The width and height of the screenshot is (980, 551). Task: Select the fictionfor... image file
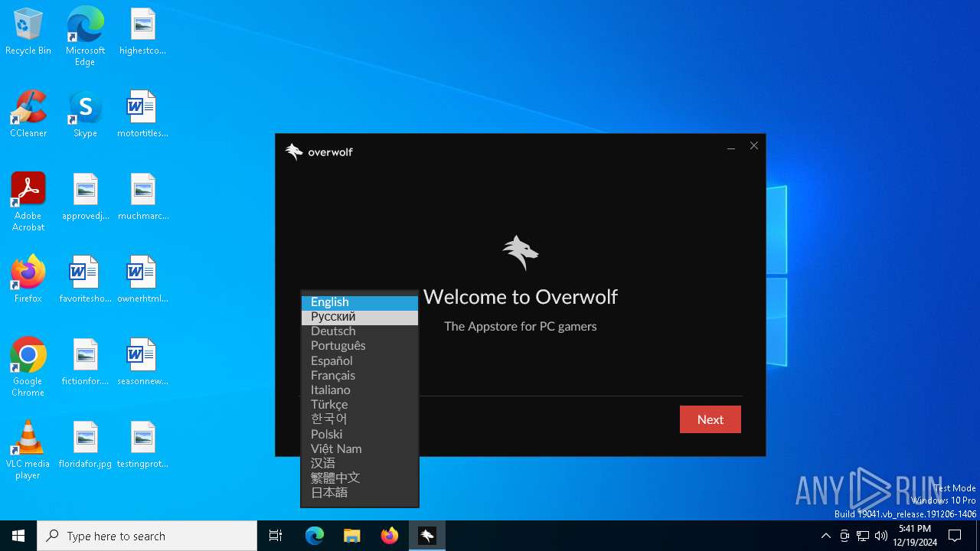pos(85,363)
